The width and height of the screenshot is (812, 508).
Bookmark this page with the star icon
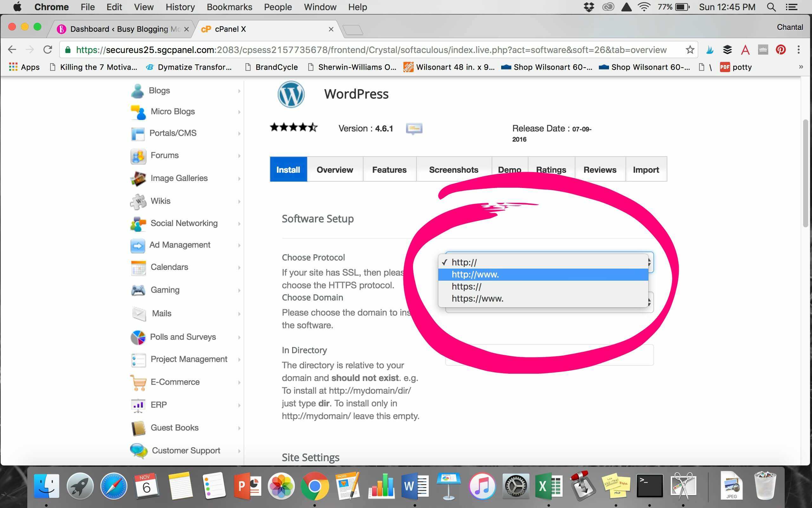point(690,50)
